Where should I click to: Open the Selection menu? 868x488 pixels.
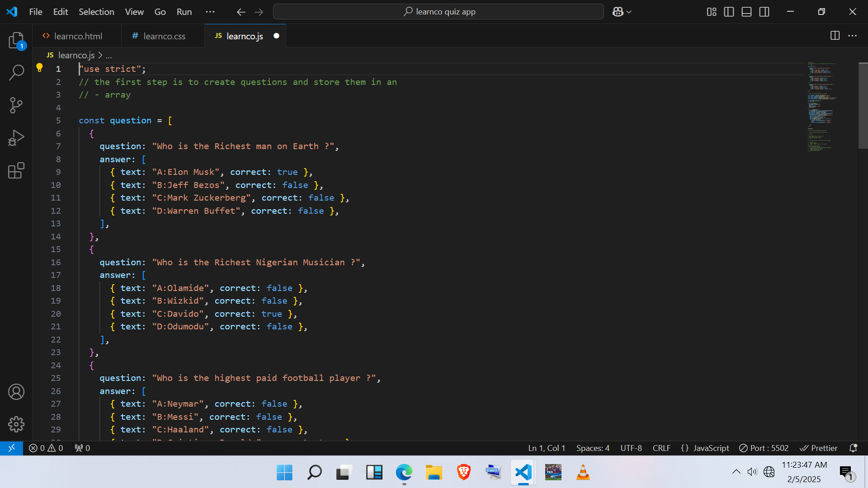coord(96,12)
